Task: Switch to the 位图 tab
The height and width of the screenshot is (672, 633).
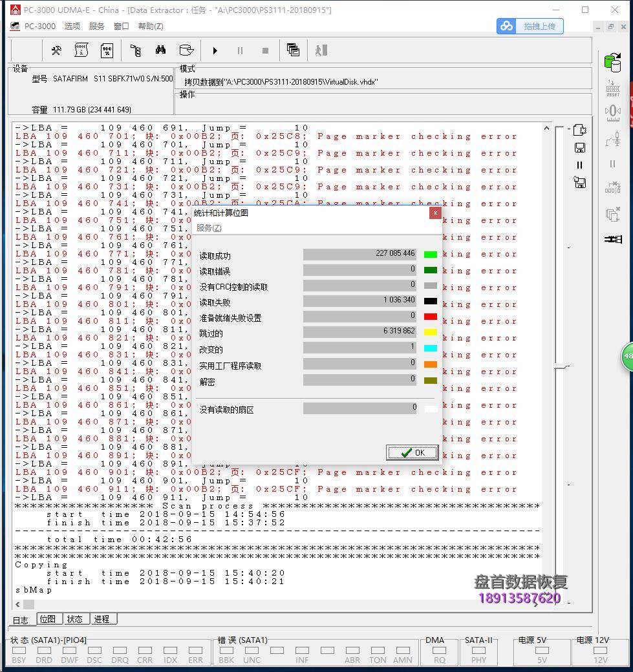Action: point(48,619)
